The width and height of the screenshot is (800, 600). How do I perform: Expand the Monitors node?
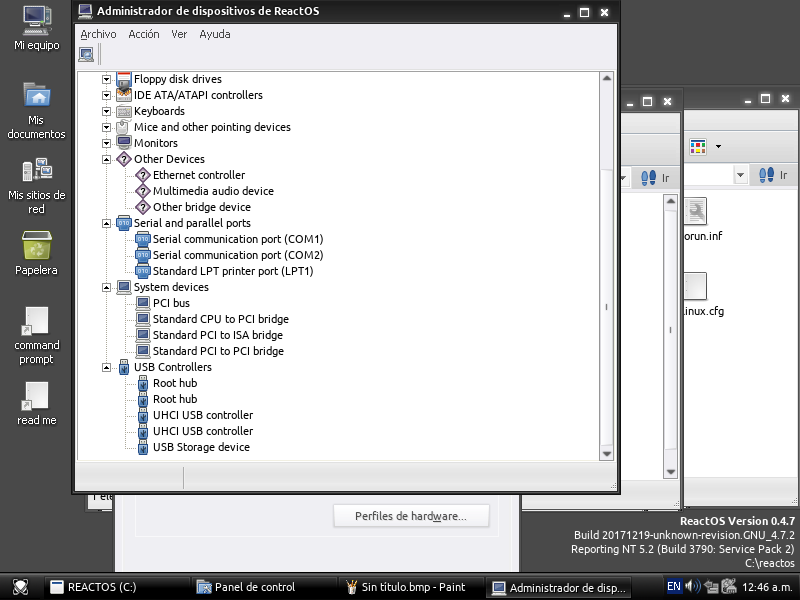(x=106, y=143)
